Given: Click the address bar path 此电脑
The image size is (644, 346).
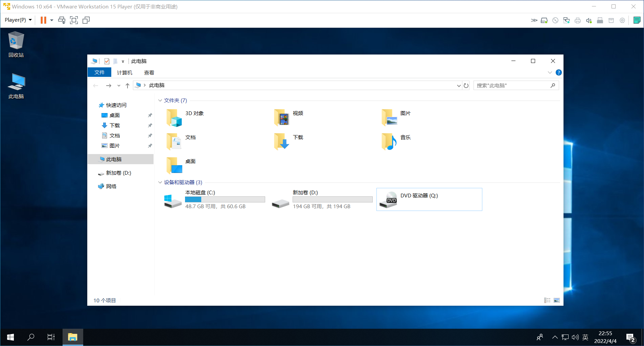Looking at the screenshot, I should pos(157,85).
